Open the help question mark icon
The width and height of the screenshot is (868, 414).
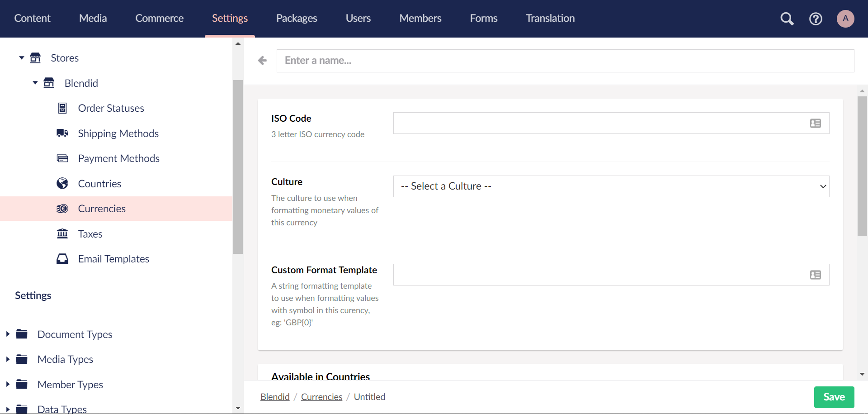[x=816, y=19]
